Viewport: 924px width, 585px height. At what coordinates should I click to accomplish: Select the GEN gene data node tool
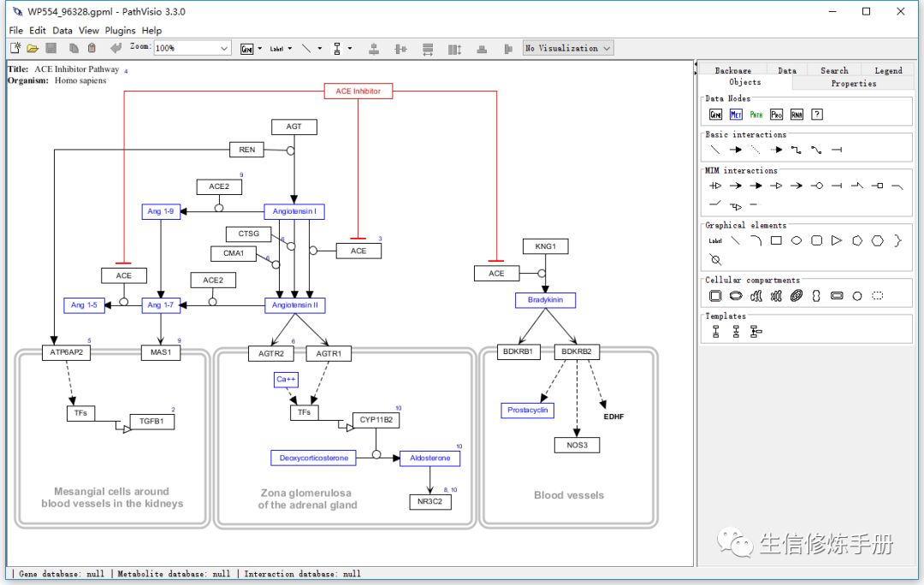717,114
